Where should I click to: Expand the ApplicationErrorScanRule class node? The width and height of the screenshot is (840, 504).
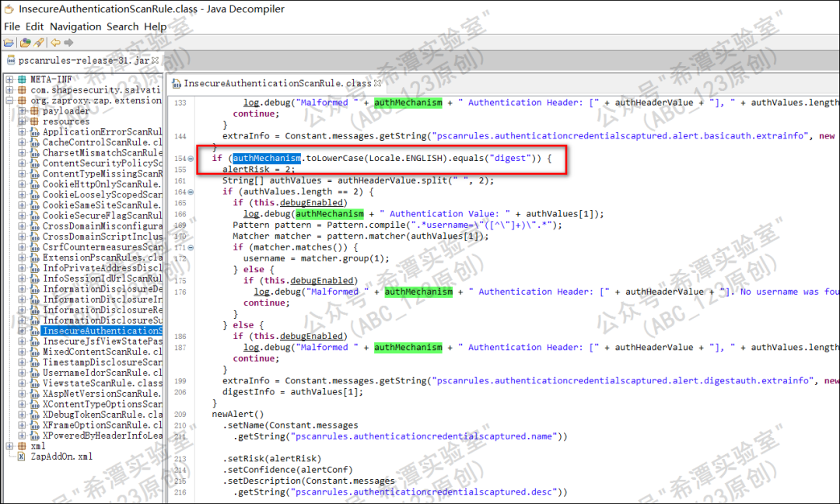22,131
